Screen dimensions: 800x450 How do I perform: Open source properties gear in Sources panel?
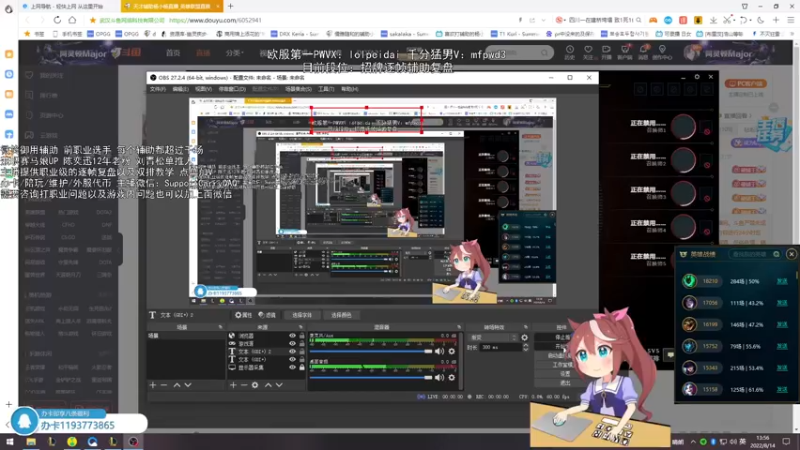pyautogui.click(x=255, y=385)
